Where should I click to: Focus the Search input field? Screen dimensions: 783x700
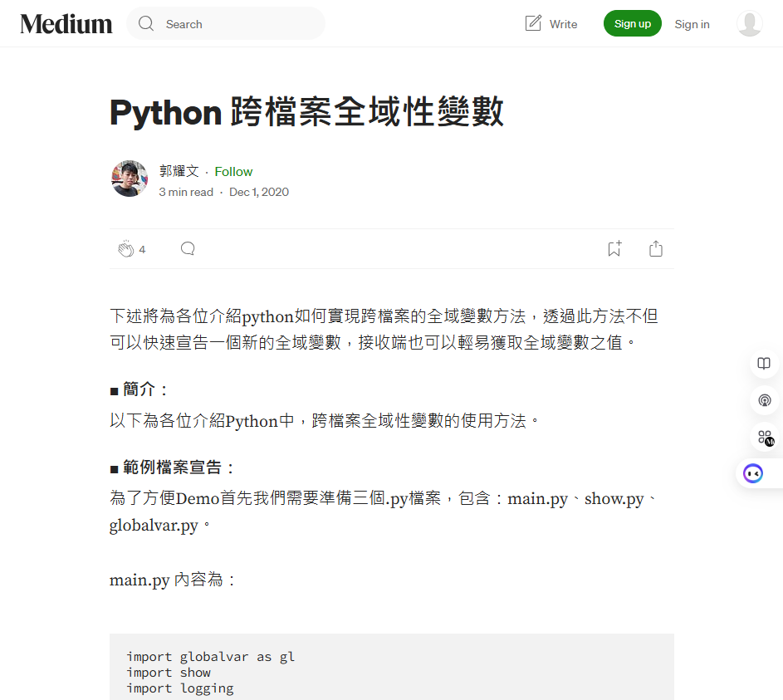pyautogui.click(x=226, y=23)
